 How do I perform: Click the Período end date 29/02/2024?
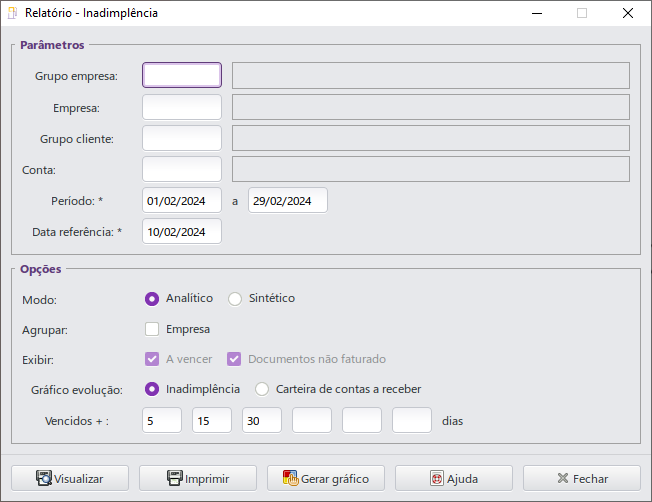click(288, 200)
